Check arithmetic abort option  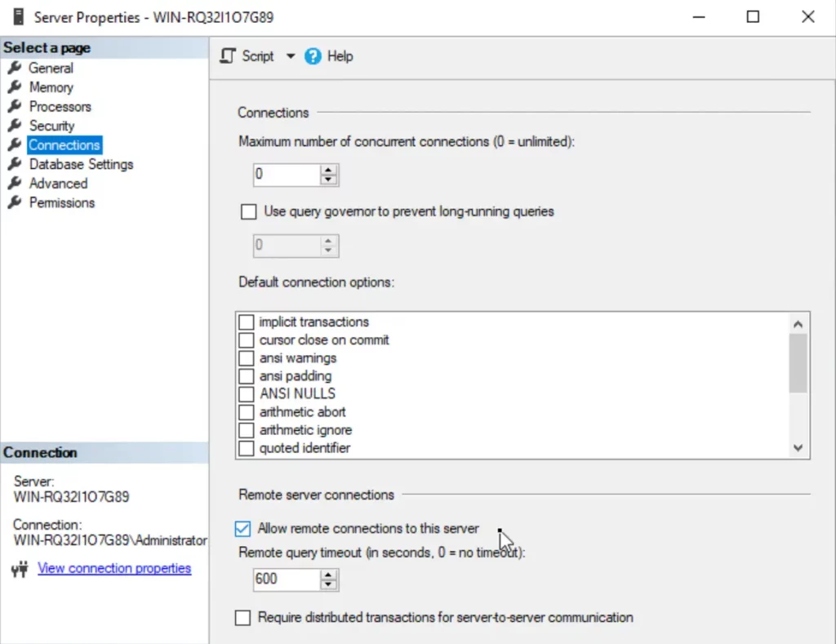tap(246, 412)
